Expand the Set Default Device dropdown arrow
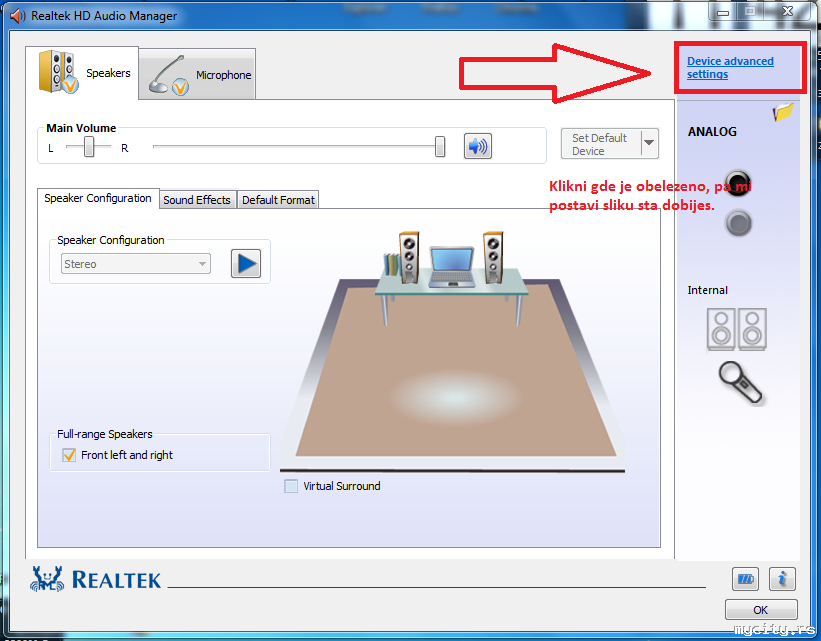Image resolution: width=821 pixels, height=641 pixels. (x=649, y=143)
